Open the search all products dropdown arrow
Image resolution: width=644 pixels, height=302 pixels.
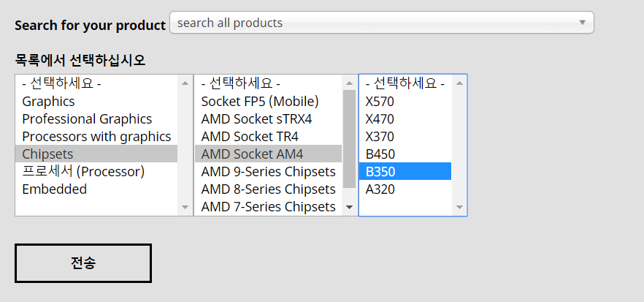(x=582, y=23)
